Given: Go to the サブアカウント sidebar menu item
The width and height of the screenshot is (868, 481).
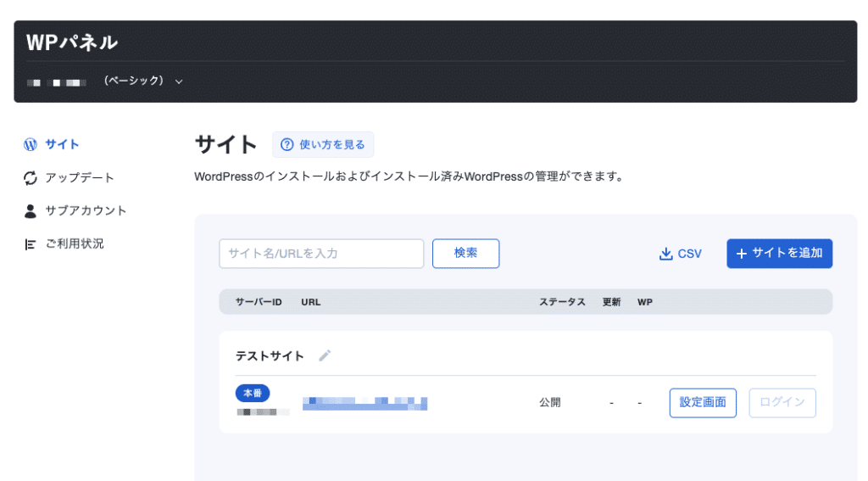Looking at the screenshot, I should [x=75, y=211].
